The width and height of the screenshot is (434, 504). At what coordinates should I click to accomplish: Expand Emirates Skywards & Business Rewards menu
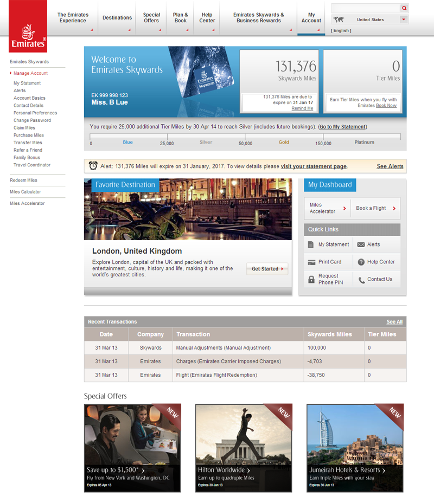258,18
